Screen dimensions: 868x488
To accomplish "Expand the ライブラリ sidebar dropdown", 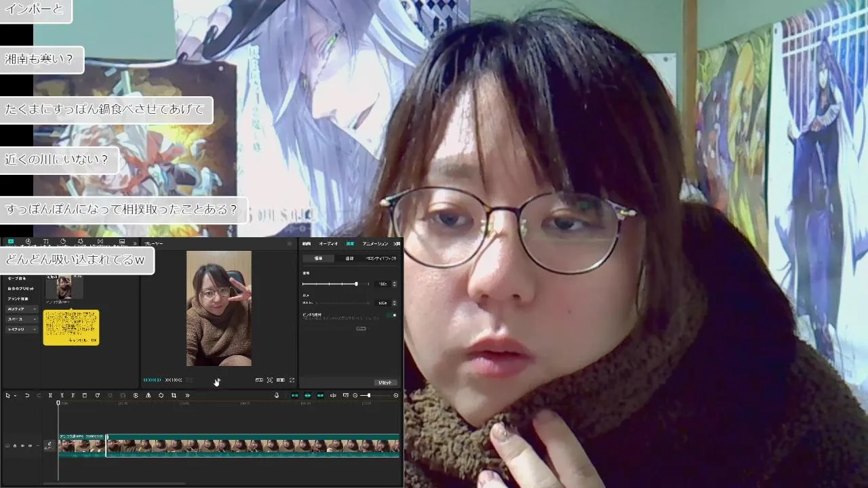I will (x=35, y=329).
